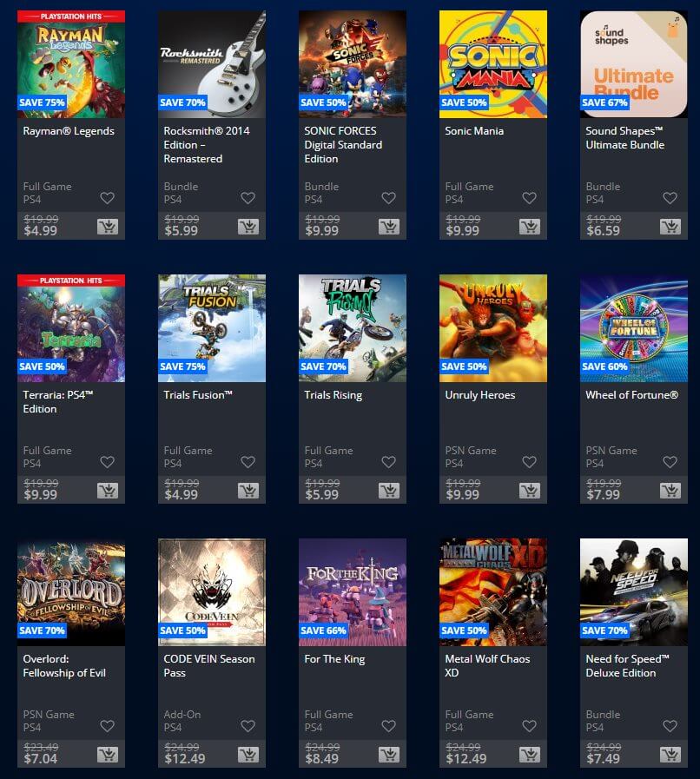The height and width of the screenshot is (779, 700).
Task: Favorite Sound Shapes Ultimate Bundle heart
Action: click(670, 198)
